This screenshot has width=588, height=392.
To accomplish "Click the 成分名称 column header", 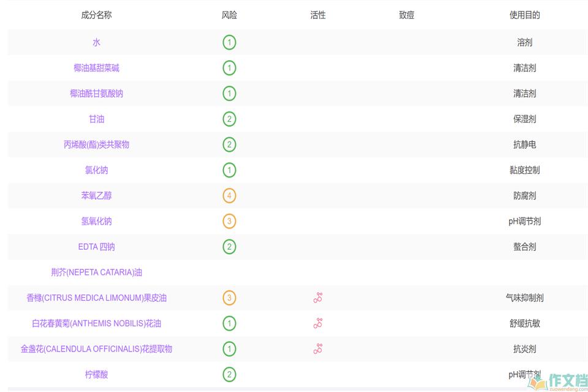I will click(x=96, y=15).
